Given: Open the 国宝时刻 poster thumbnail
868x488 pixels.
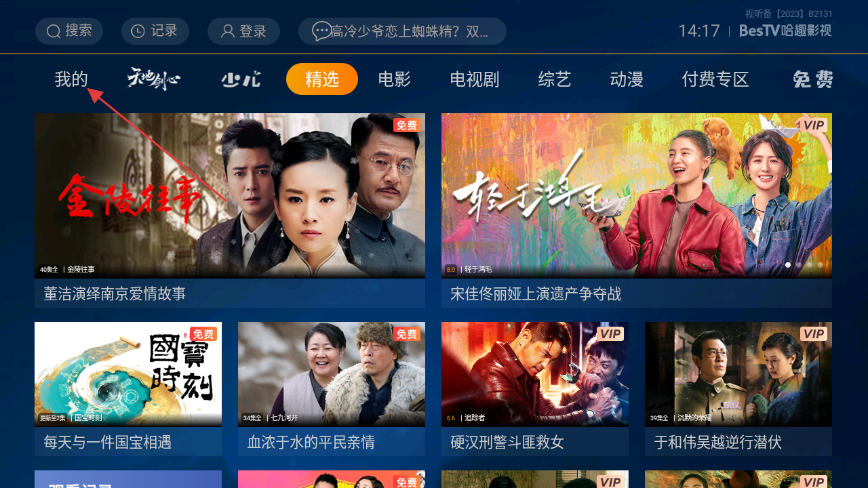Looking at the screenshot, I should (128, 374).
